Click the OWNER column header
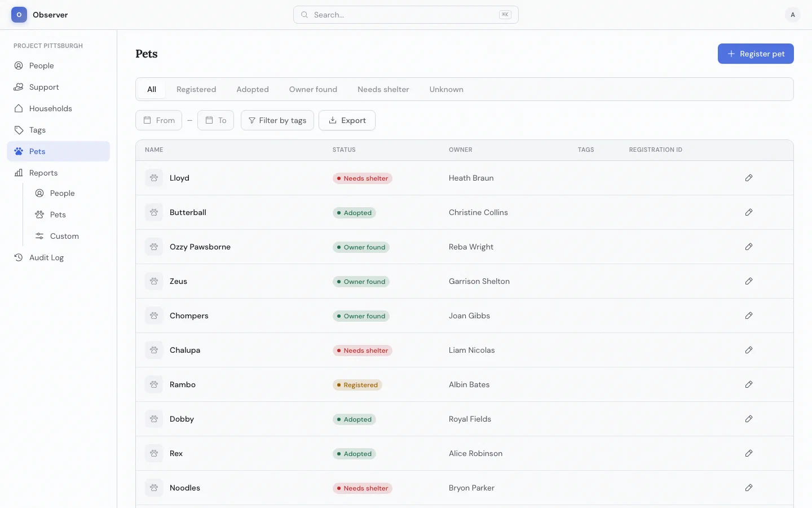 click(461, 150)
